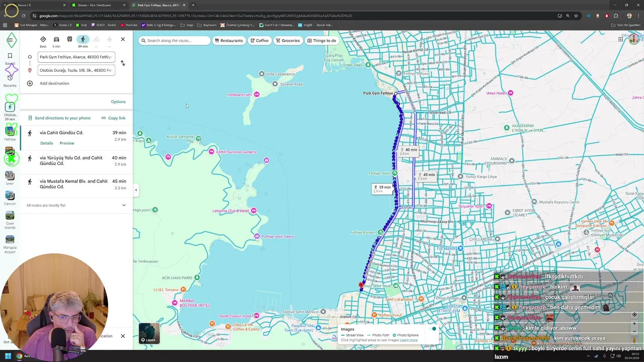Preview the Cahit Gündüz Cd. route
The image size is (644, 362).
coord(67,143)
